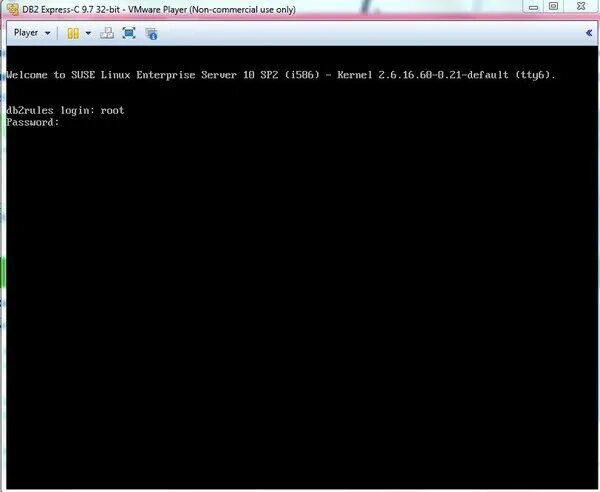This screenshot has width=600, height=492.
Task: Open the Unity mode icon
Action: point(152,34)
